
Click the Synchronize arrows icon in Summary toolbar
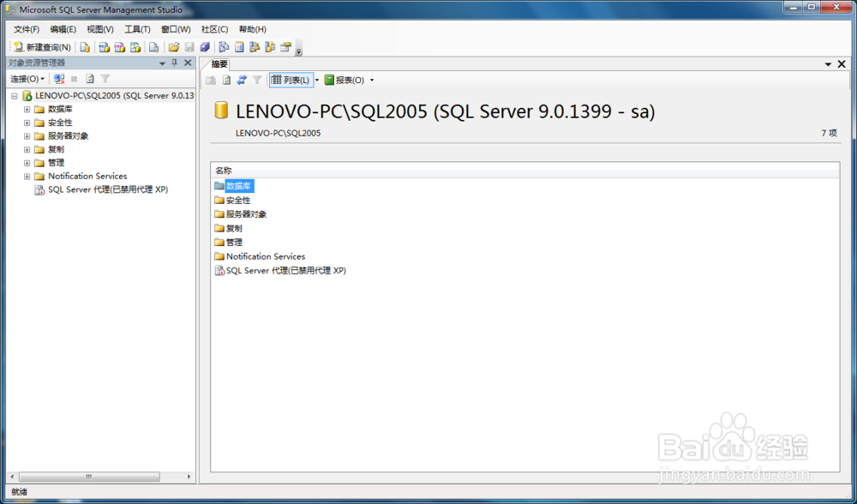click(242, 80)
